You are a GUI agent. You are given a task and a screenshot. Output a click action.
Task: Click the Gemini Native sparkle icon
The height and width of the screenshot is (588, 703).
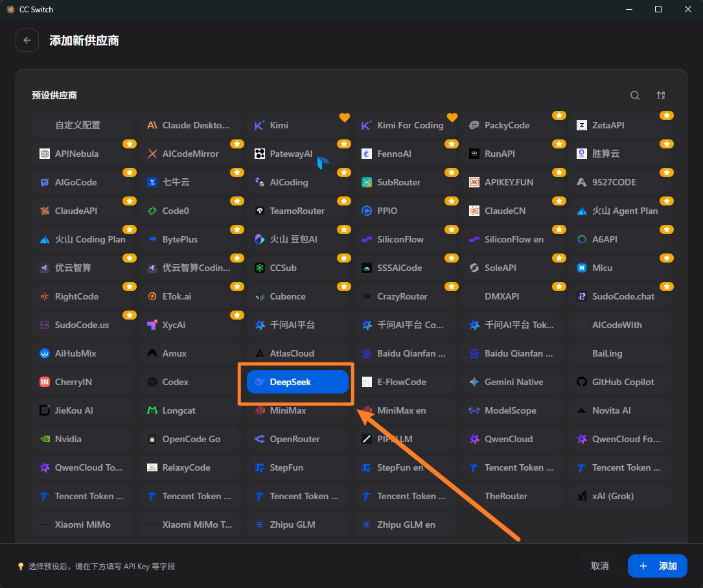[474, 382]
